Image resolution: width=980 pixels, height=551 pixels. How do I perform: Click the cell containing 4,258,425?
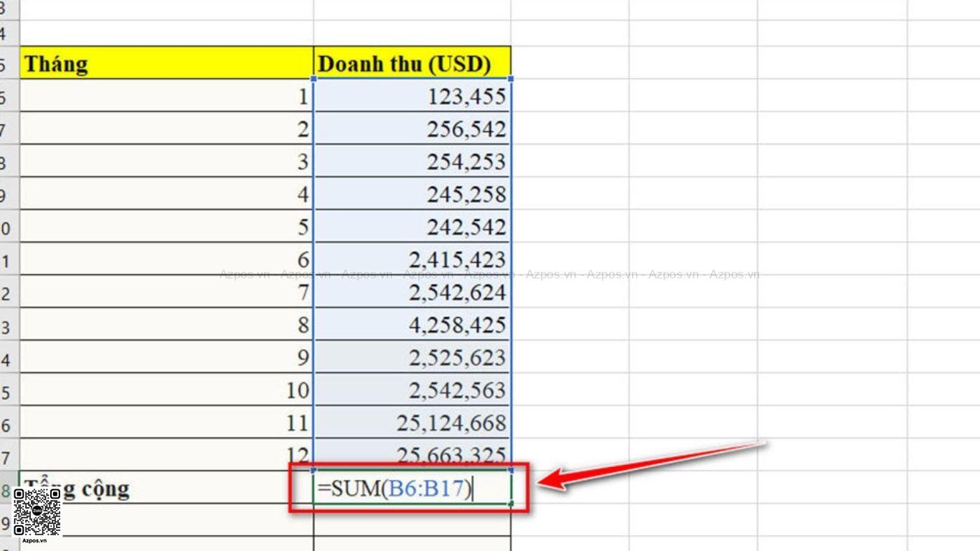[x=413, y=324]
